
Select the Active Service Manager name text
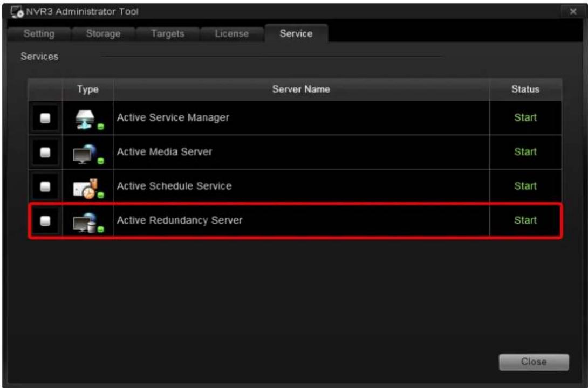pyautogui.click(x=173, y=117)
